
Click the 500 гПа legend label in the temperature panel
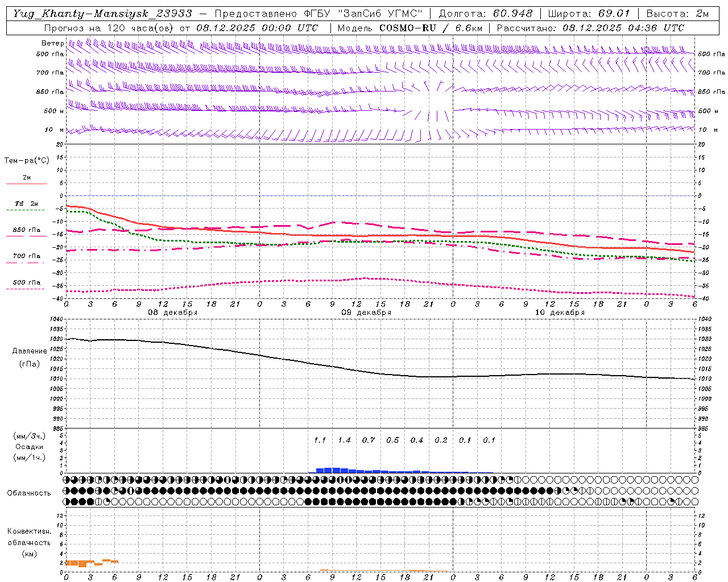(27, 282)
